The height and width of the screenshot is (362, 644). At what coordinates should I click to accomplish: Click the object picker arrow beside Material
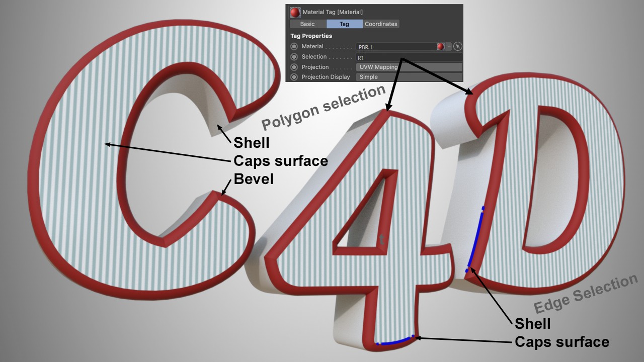[457, 46]
